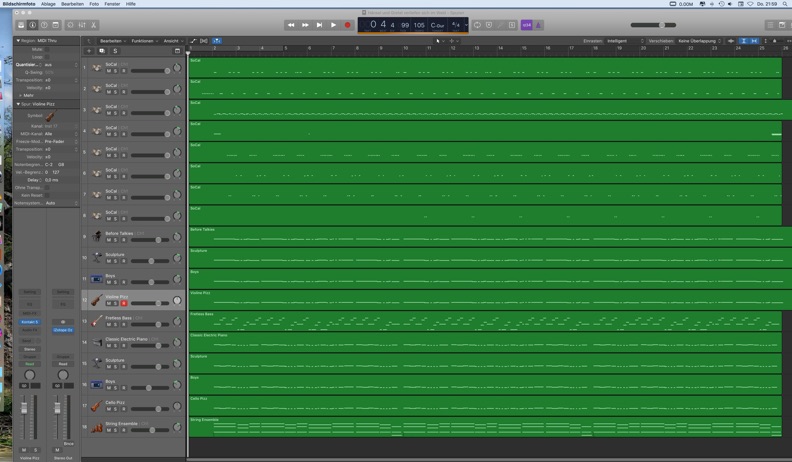Screen dimensions: 792x462
Task: Click the Wi-Fi icon in menu bar
Action: tap(750, 4)
